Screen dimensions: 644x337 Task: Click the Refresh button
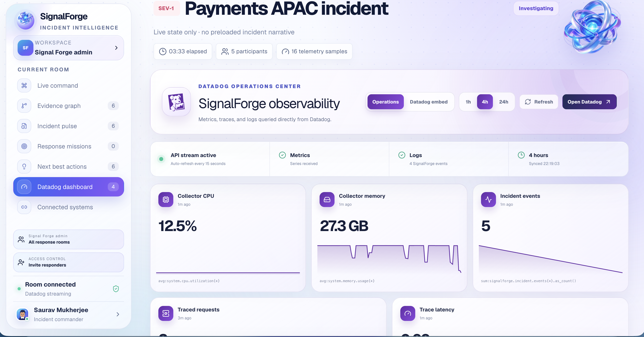tap(539, 102)
